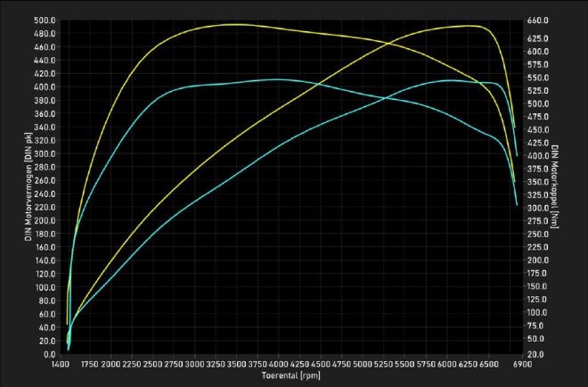
Task: Click the 2500 tick label on rpm axis
Action: pos(152,365)
